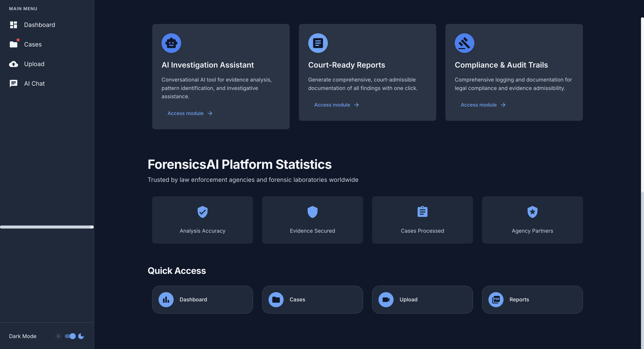The height and width of the screenshot is (349, 644).
Task: Toggle the Dark Mode switch
Action: (70, 336)
